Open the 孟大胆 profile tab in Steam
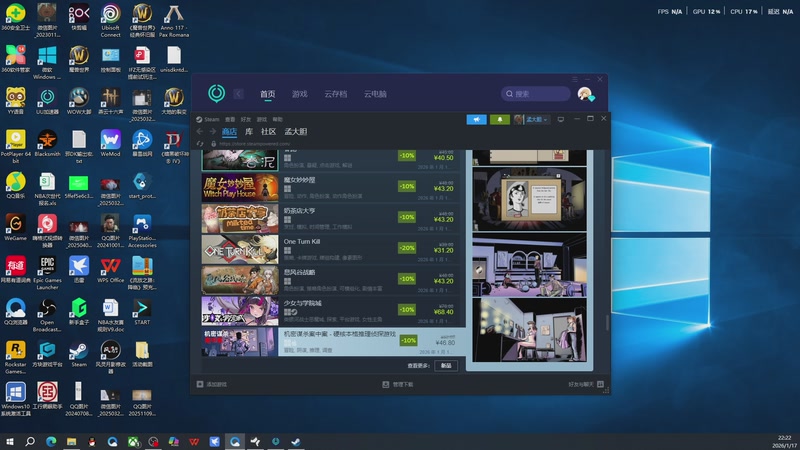This screenshot has height=450, width=800. point(296,132)
